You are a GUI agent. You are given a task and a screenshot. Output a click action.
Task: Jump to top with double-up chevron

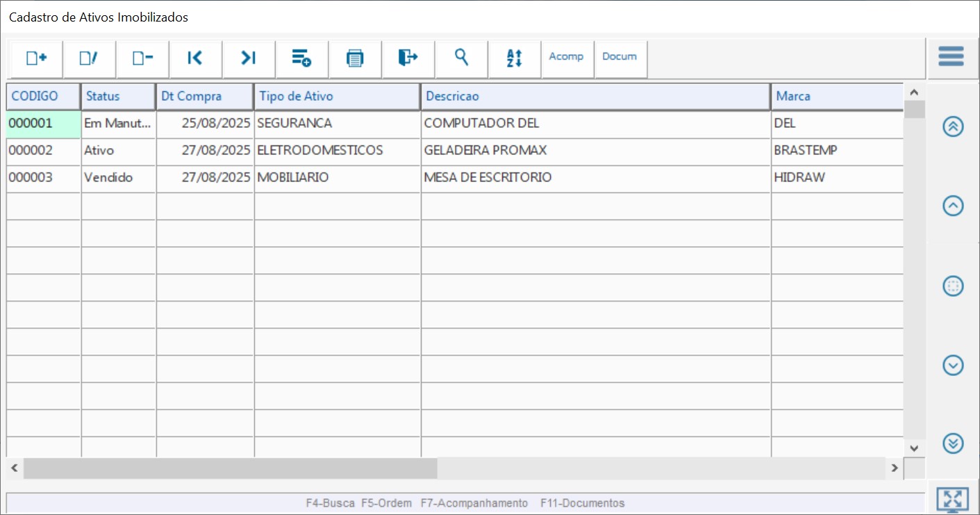coord(953,126)
